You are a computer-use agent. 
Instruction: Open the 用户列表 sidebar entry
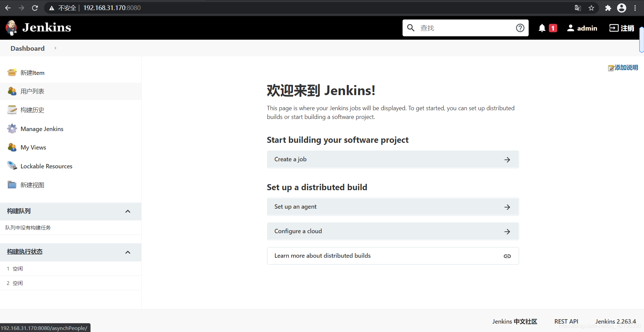click(32, 91)
